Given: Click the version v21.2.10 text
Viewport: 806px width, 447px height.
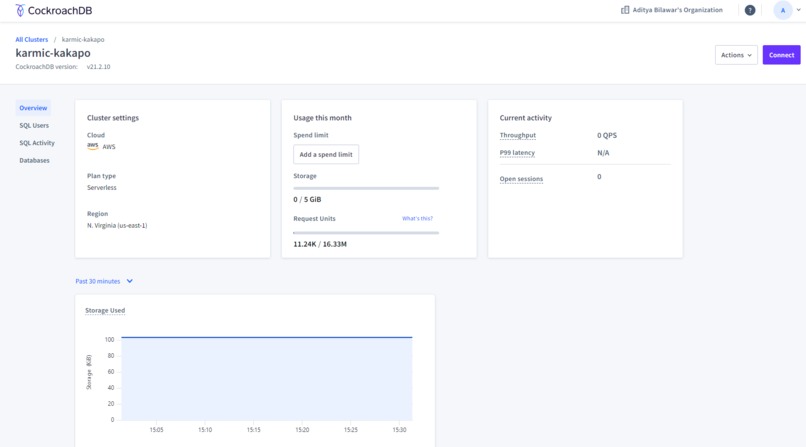Looking at the screenshot, I should (98, 67).
